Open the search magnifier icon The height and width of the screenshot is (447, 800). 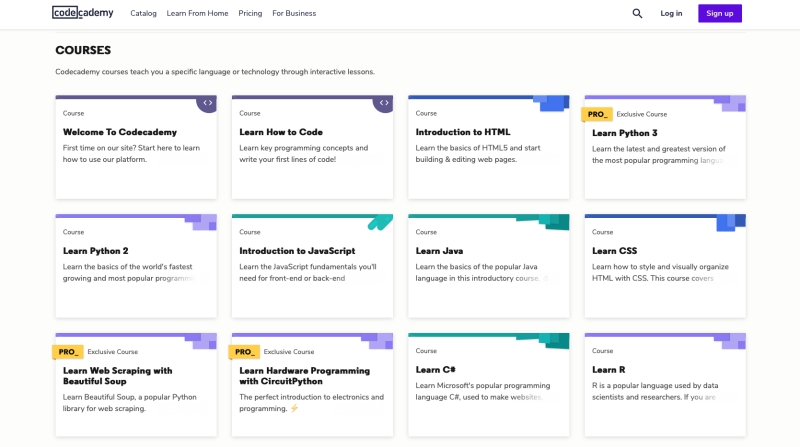(x=637, y=13)
